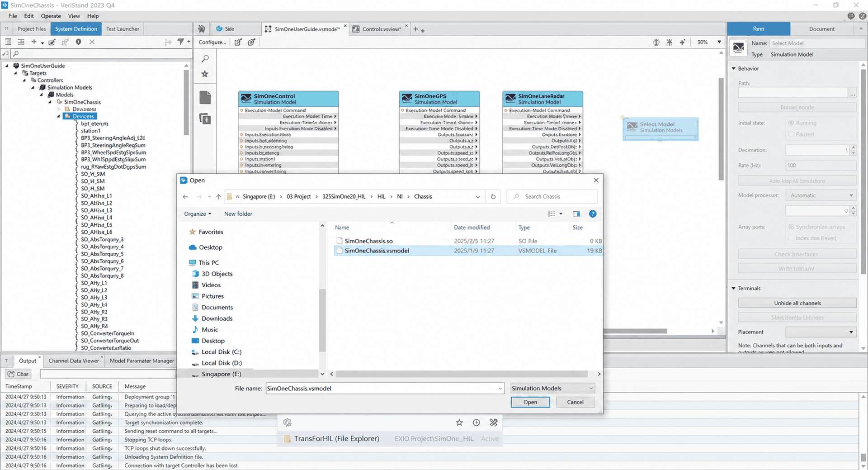868x470 pixels.
Task: Open the 50% zoom dropdown
Action: (x=719, y=42)
